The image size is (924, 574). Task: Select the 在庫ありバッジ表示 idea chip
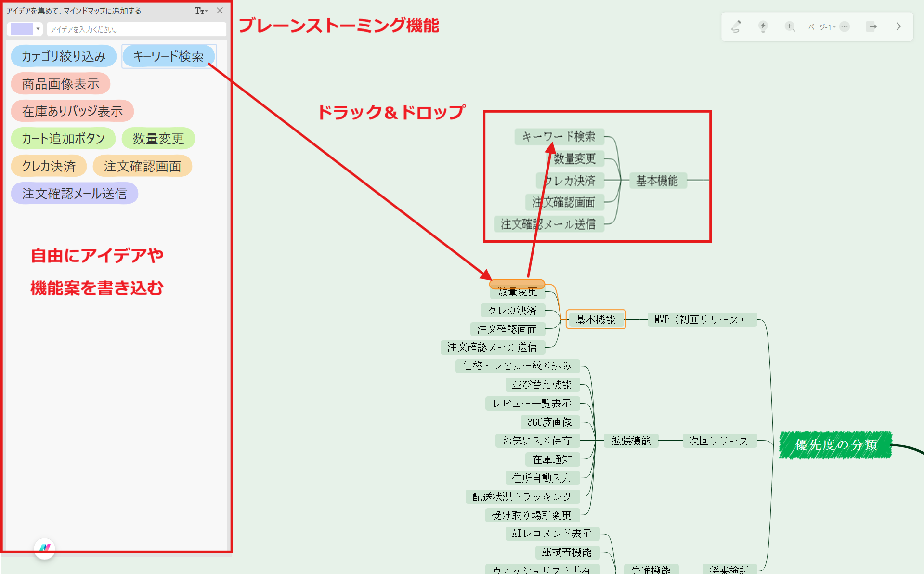click(x=72, y=111)
